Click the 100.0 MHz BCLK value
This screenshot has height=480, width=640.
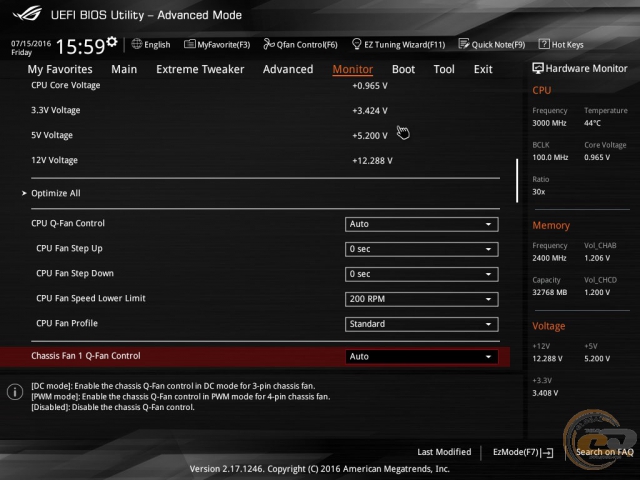[x=550, y=158]
